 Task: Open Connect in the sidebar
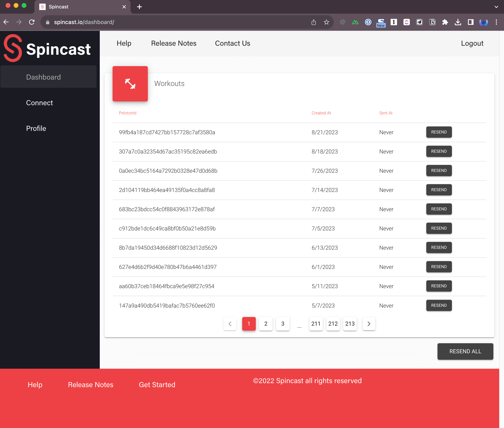[39, 103]
